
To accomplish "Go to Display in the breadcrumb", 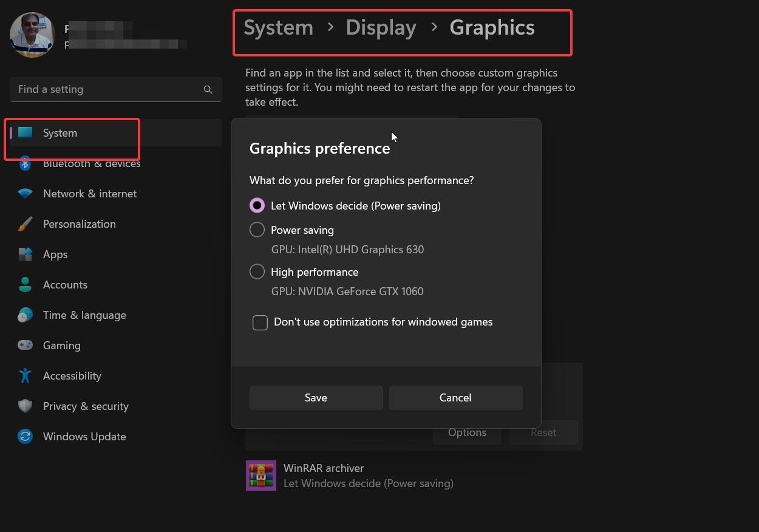I will point(381,28).
